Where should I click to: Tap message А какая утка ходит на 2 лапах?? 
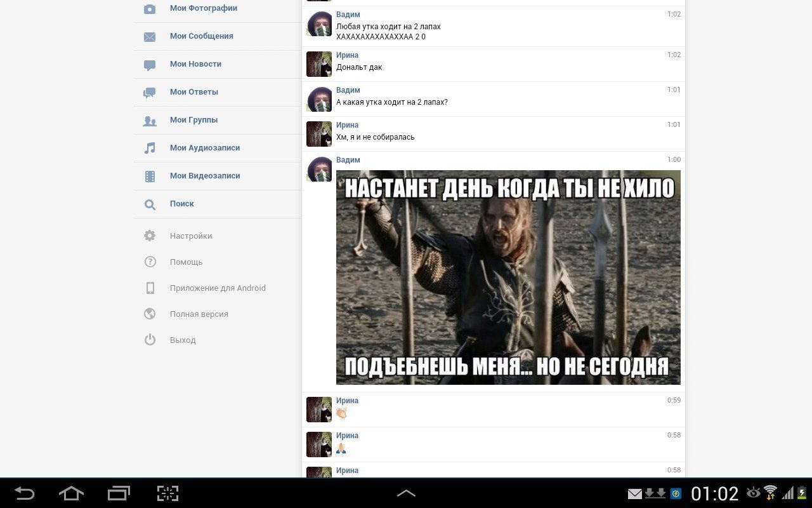coord(392,102)
